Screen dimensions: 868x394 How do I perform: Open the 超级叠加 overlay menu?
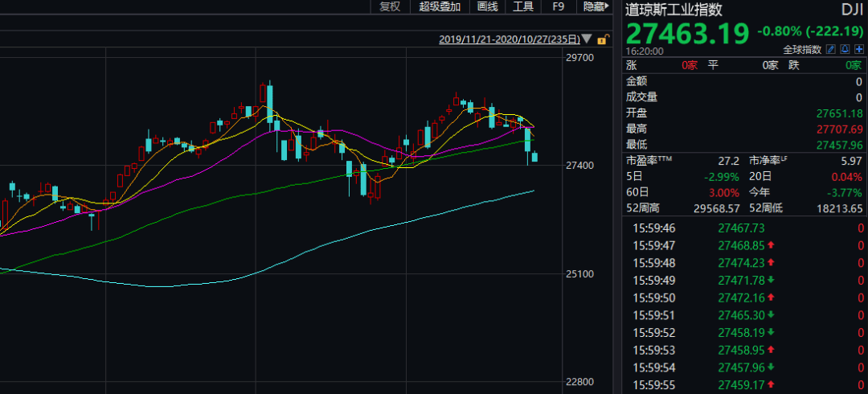tap(440, 7)
